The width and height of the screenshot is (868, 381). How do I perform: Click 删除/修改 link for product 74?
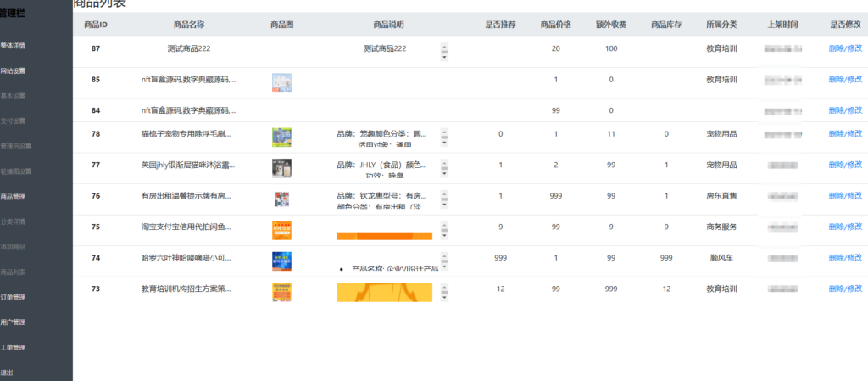click(x=845, y=257)
